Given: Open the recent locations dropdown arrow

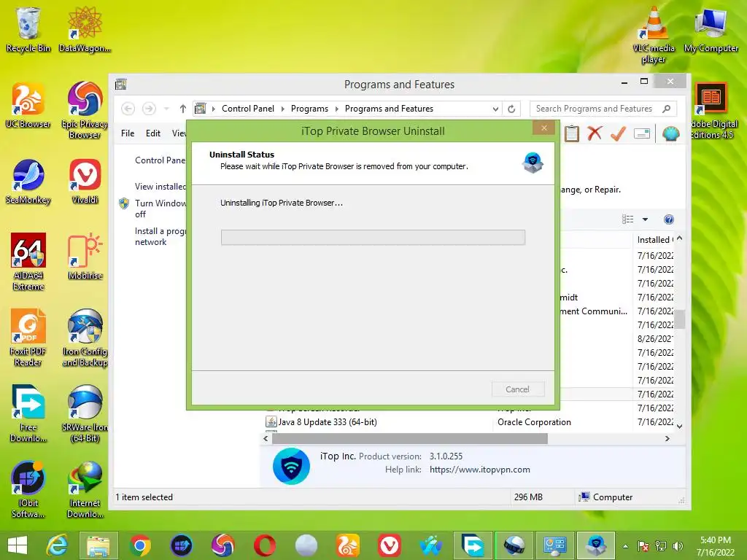Looking at the screenshot, I should point(166,109).
